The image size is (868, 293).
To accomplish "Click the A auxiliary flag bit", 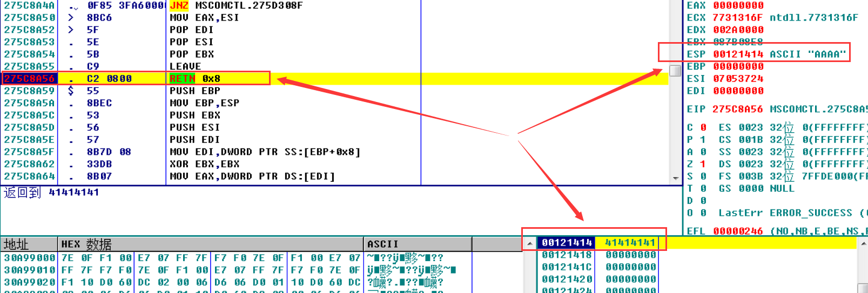I will [x=703, y=152].
